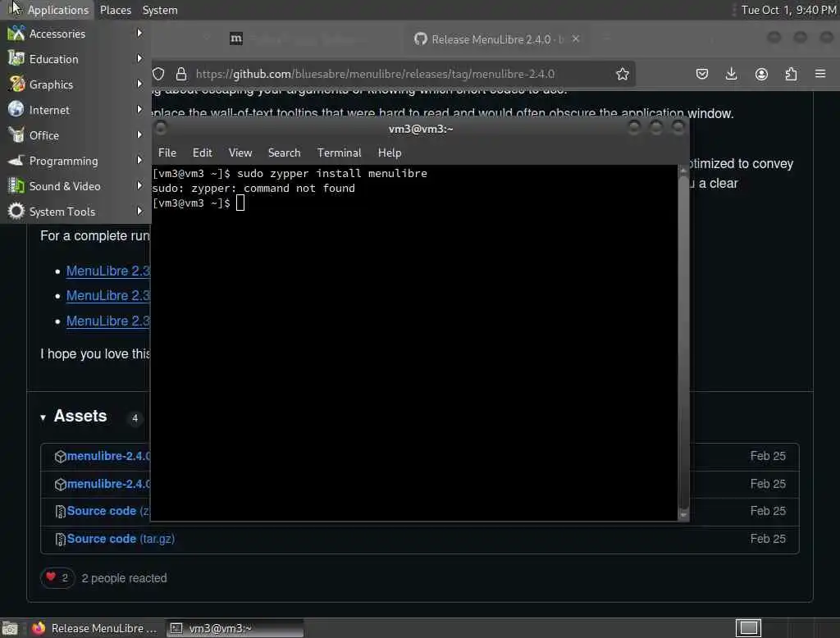Expand the Graphics submenu arrow
840x638 pixels.
click(x=139, y=84)
